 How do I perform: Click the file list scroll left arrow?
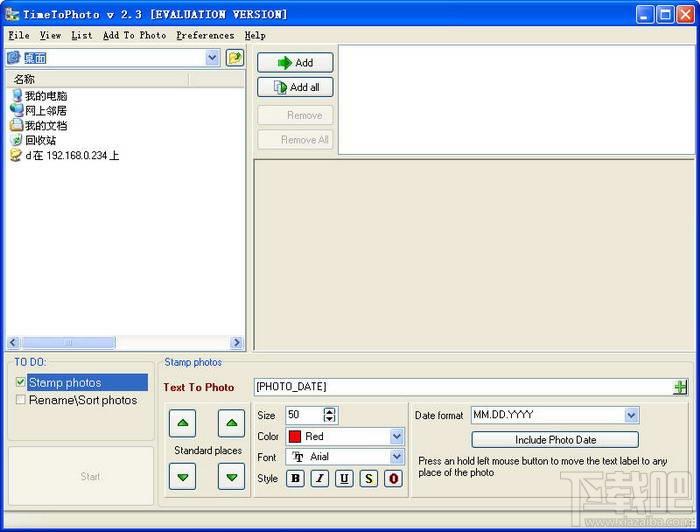pos(13,343)
